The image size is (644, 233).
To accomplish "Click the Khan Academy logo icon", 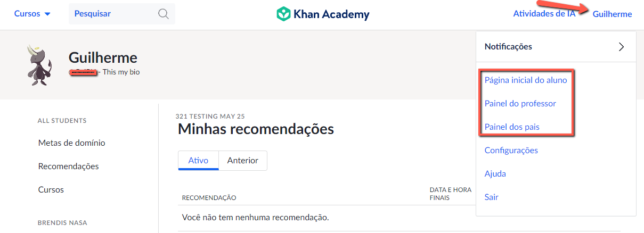I will tap(283, 14).
